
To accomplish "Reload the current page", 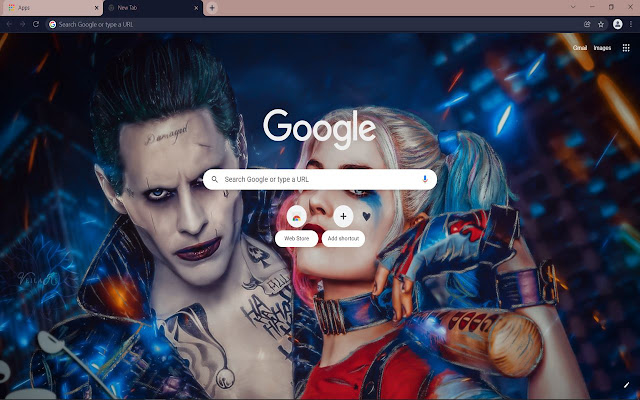I will (36, 24).
